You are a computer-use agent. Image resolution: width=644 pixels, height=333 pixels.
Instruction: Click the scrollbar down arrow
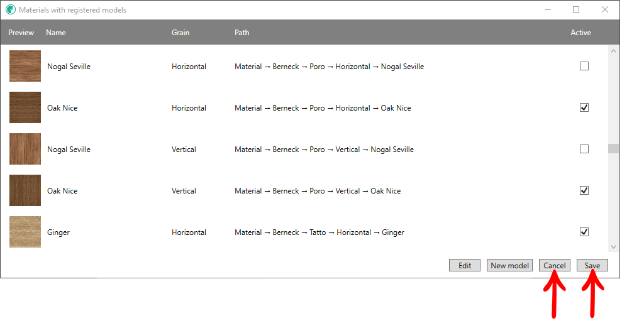(613, 247)
